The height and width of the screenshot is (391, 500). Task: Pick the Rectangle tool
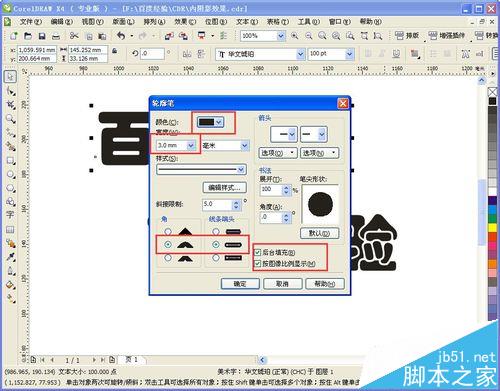[x=10, y=160]
